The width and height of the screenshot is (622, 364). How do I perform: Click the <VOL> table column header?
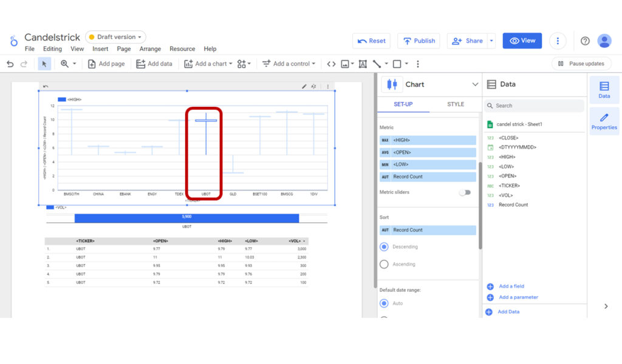tap(295, 241)
